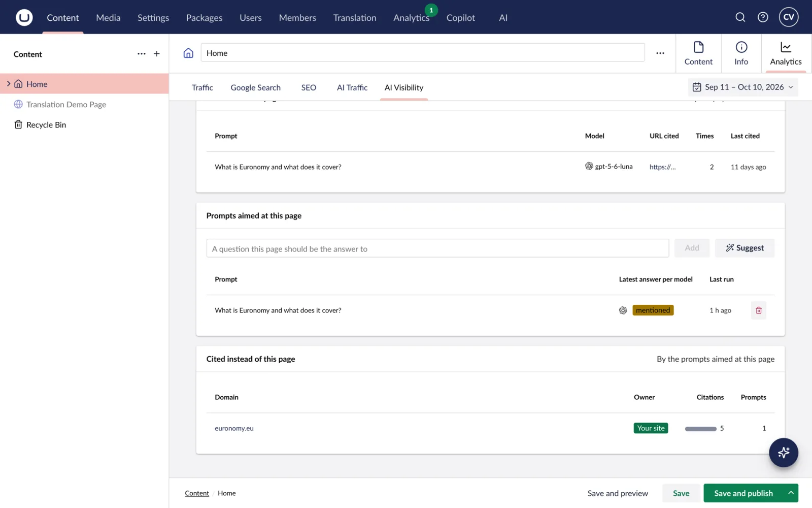Screen dimensions: 812x508
Task: Open the Content workspace view
Action: click(698, 53)
